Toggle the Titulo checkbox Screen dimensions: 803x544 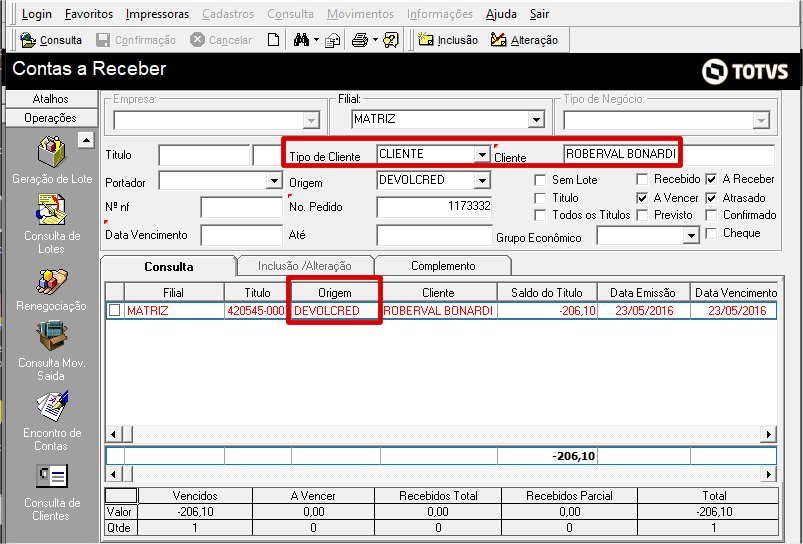coord(540,198)
